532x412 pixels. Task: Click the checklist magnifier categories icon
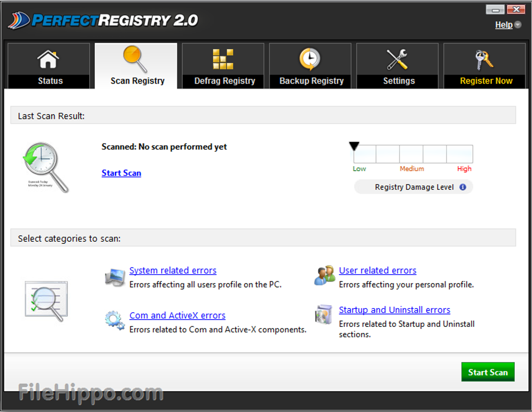[x=46, y=301]
